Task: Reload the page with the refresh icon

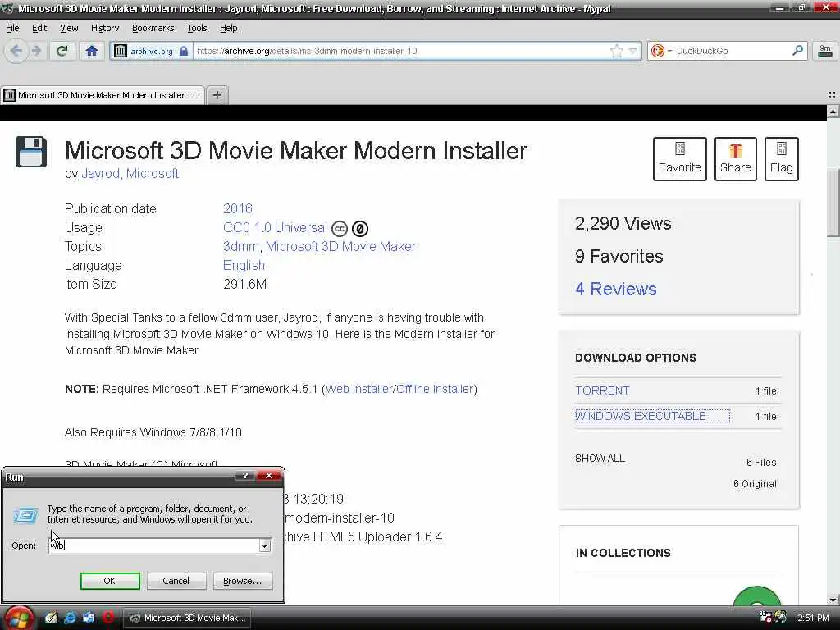Action: point(62,51)
